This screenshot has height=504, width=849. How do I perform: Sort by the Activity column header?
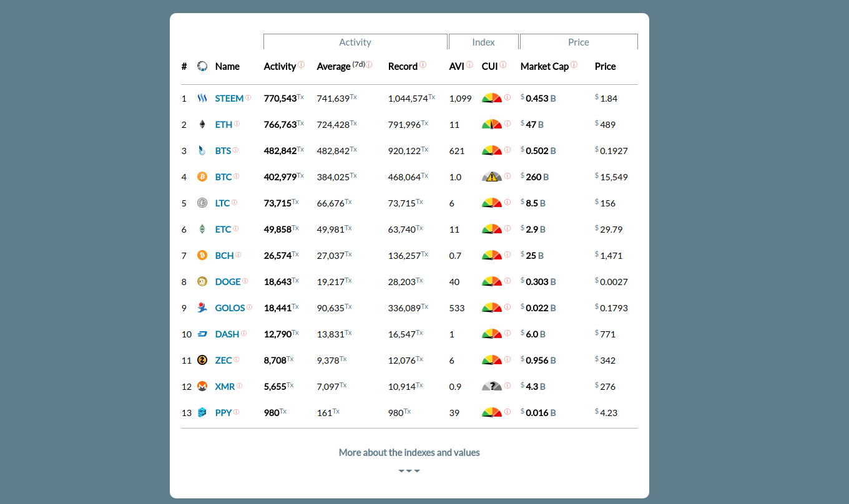point(280,67)
